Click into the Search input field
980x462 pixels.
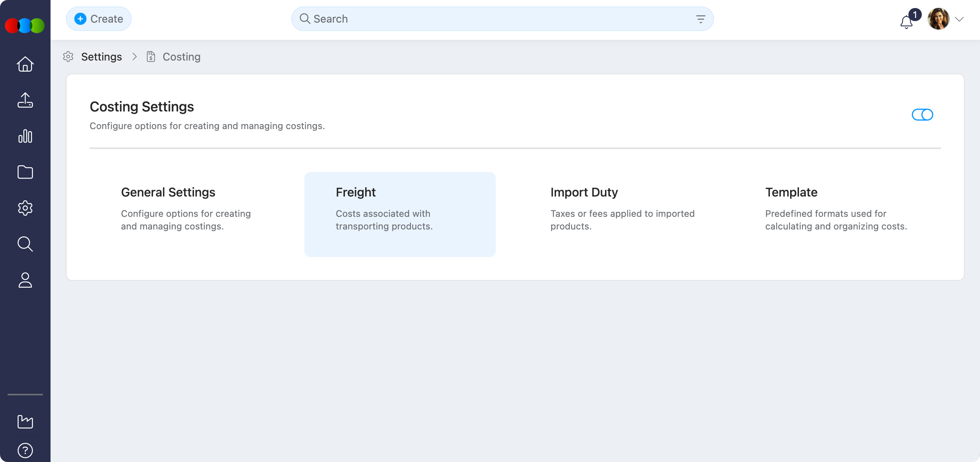coord(498,19)
